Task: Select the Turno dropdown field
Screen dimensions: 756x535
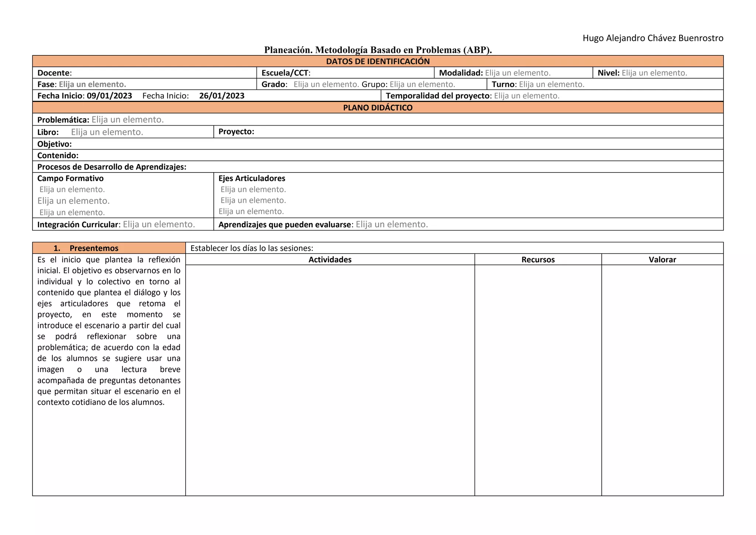Action: click(x=551, y=84)
